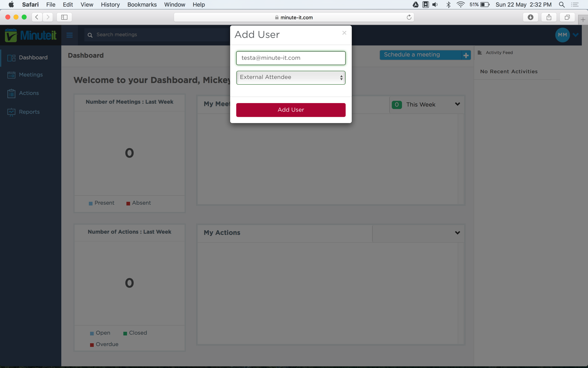Open the Window menu
The height and width of the screenshot is (368, 588).
[174, 5]
